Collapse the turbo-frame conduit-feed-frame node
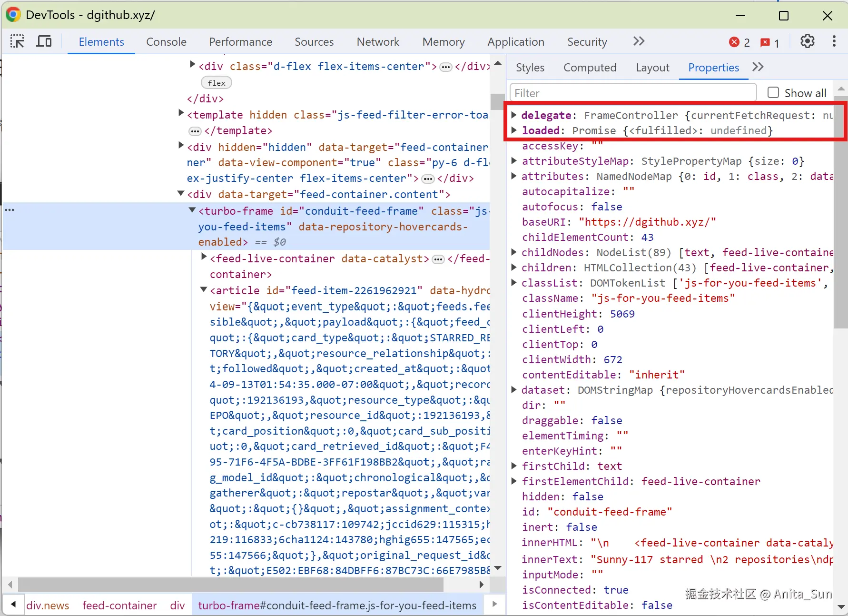Screen dimensions: 848x616 tap(192, 210)
